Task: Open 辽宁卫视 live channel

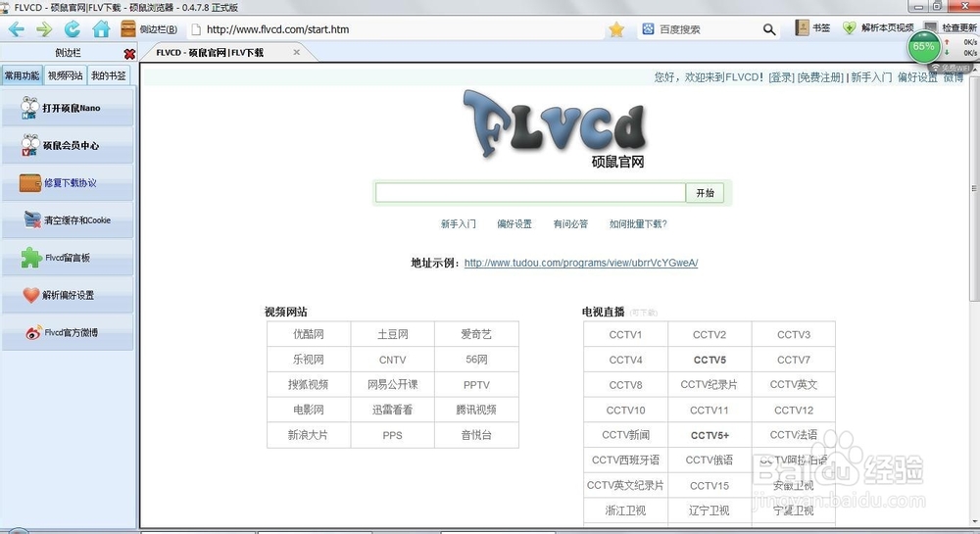Action: tap(710, 510)
